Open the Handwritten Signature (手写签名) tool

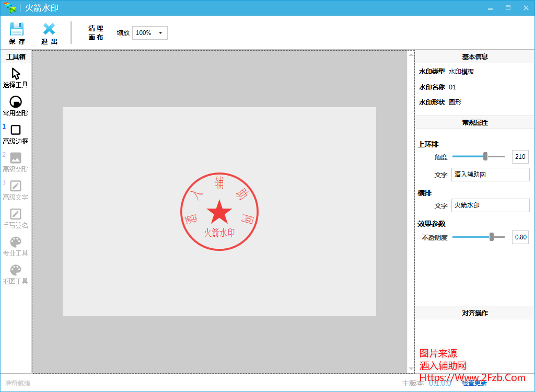pos(16,214)
